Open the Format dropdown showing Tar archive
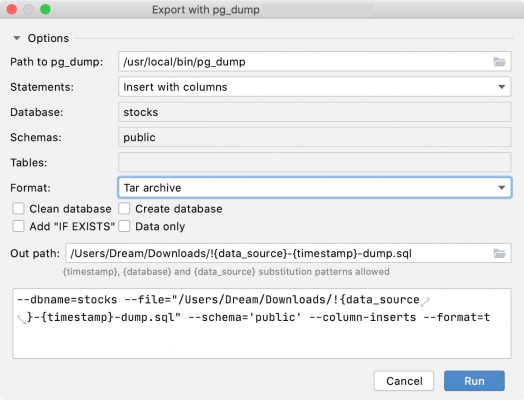This screenshot has height=400, width=524. pos(314,188)
